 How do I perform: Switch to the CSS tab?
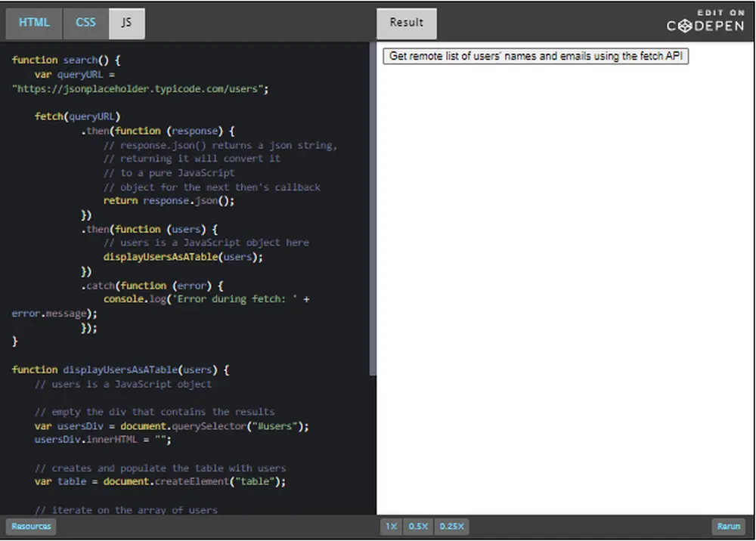point(85,23)
